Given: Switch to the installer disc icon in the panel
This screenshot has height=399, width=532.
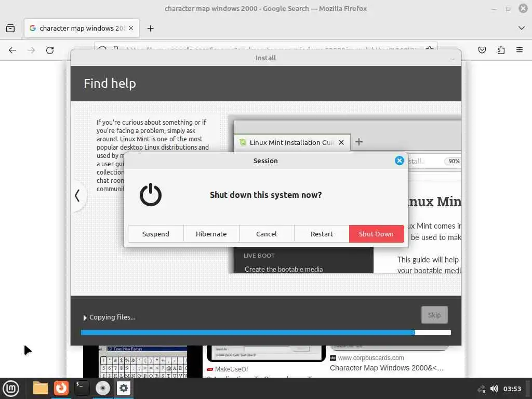Looking at the screenshot, I should (102, 388).
